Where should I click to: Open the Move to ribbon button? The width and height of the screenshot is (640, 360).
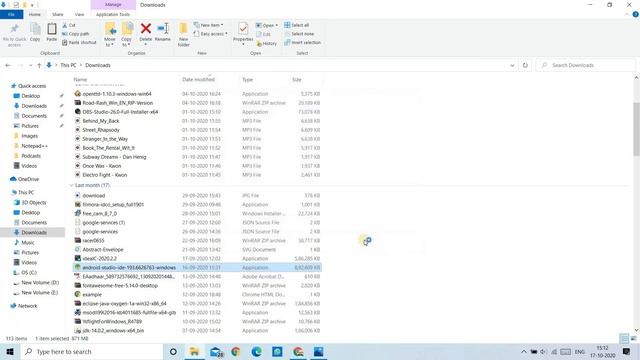tap(110, 34)
